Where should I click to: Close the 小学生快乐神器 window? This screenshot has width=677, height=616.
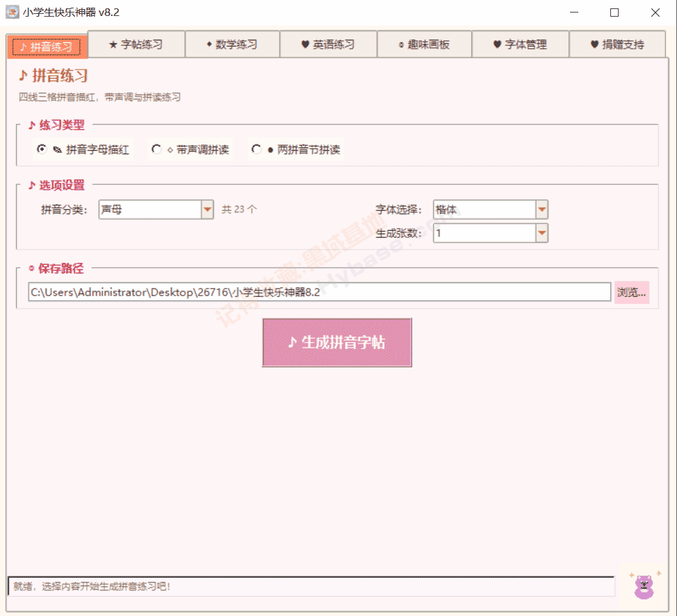(x=655, y=13)
